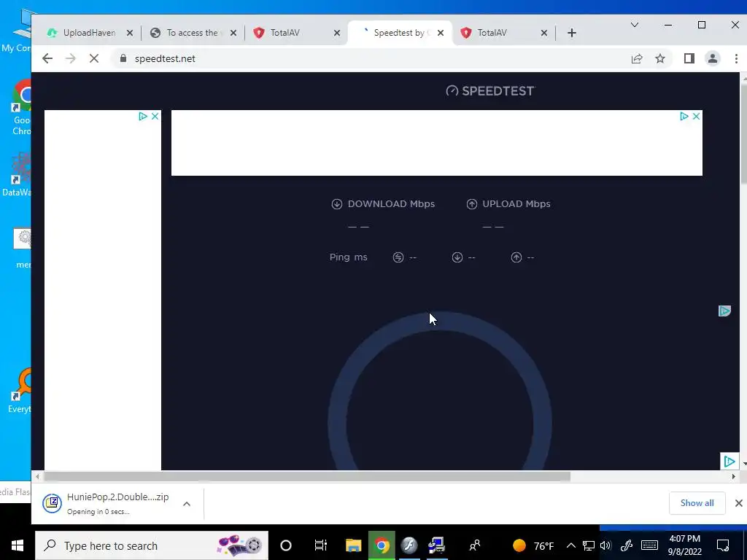Open the clock showing 4:07 PM
747x560 pixels.
pyautogui.click(x=684, y=545)
